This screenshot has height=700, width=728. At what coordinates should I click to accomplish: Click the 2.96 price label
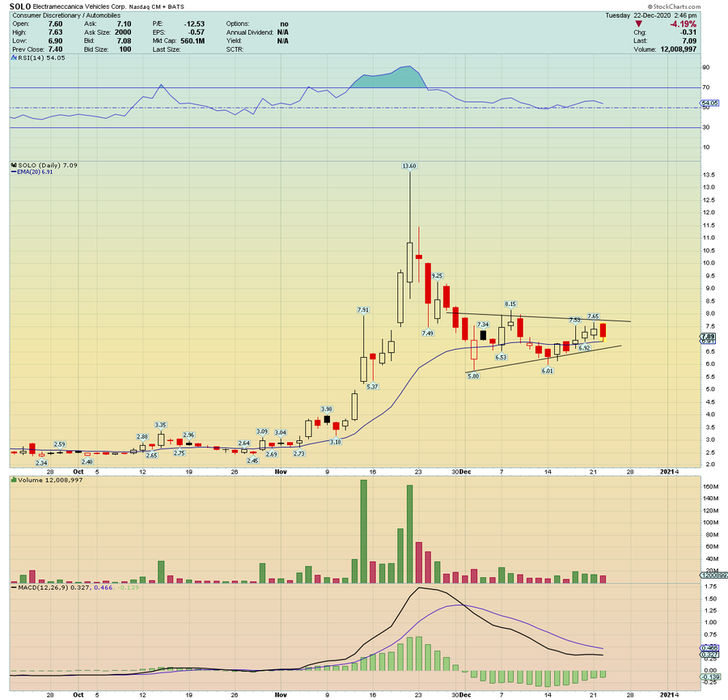188,435
